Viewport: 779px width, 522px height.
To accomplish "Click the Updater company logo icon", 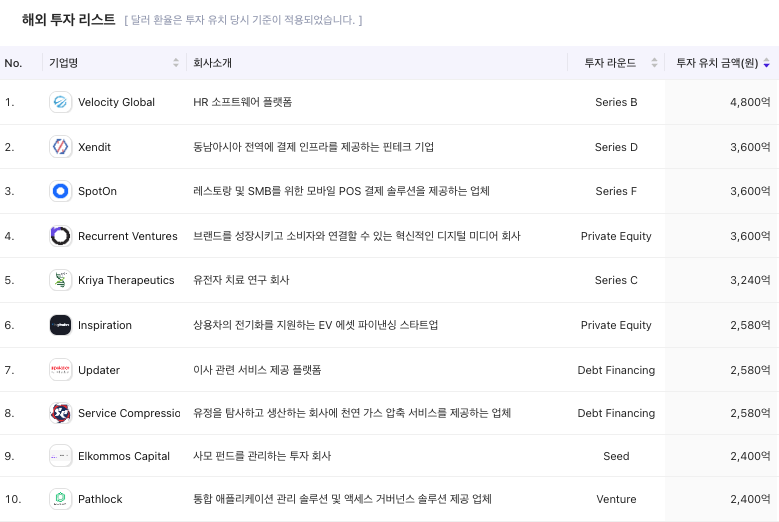I will 61,370.
